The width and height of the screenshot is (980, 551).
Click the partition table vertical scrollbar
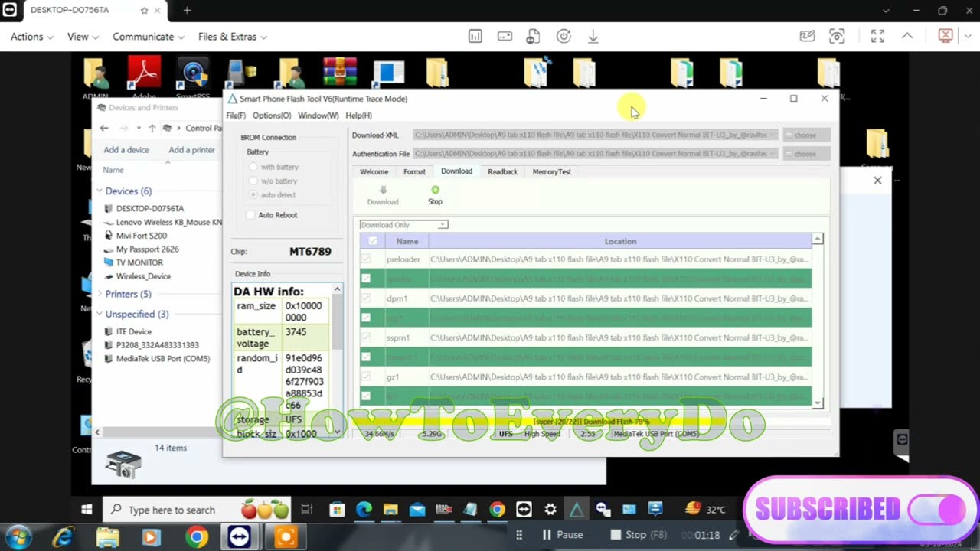click(x=818, y=321)
